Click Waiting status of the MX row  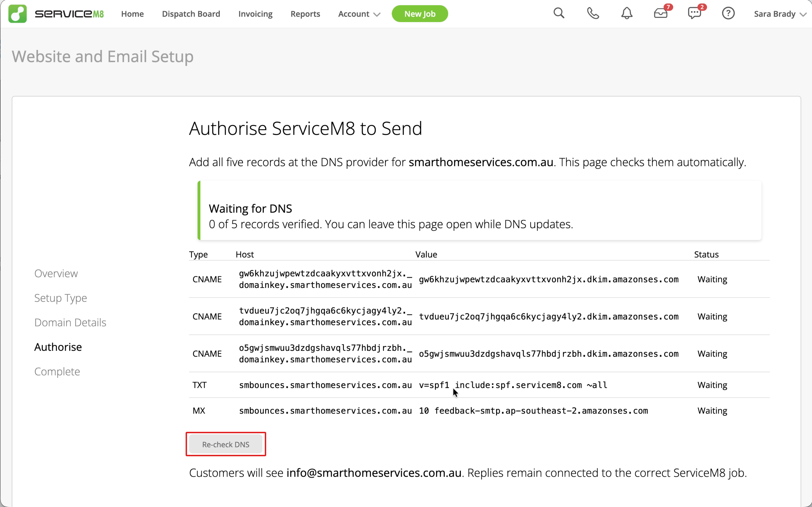[x=712, y=411]
